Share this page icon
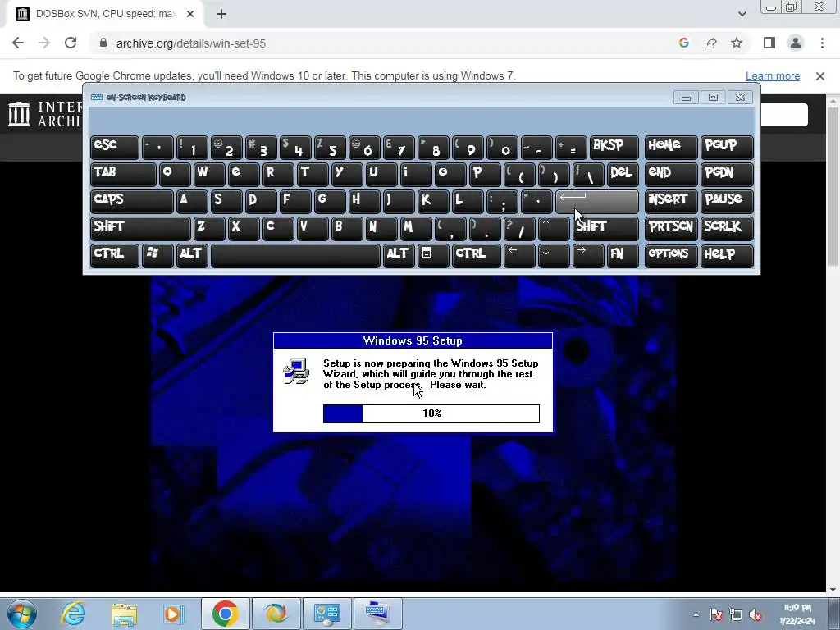 pyautogui.click(x=710, y=43)
